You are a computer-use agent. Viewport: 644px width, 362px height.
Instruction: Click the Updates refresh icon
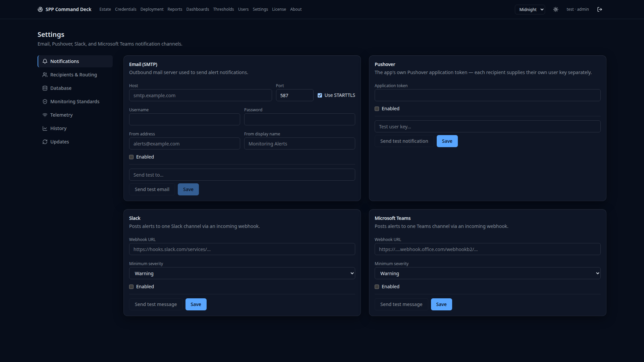tap(45, 142)
